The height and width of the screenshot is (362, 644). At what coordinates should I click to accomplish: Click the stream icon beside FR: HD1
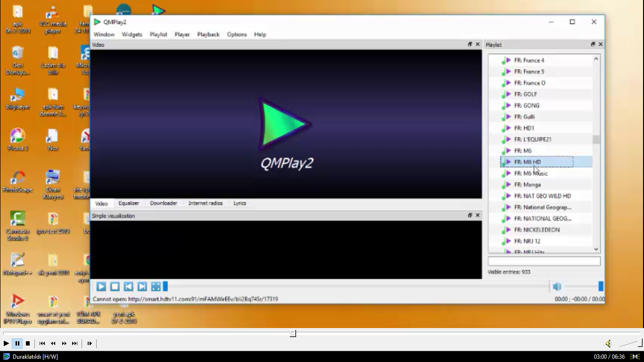pos(506,128)
